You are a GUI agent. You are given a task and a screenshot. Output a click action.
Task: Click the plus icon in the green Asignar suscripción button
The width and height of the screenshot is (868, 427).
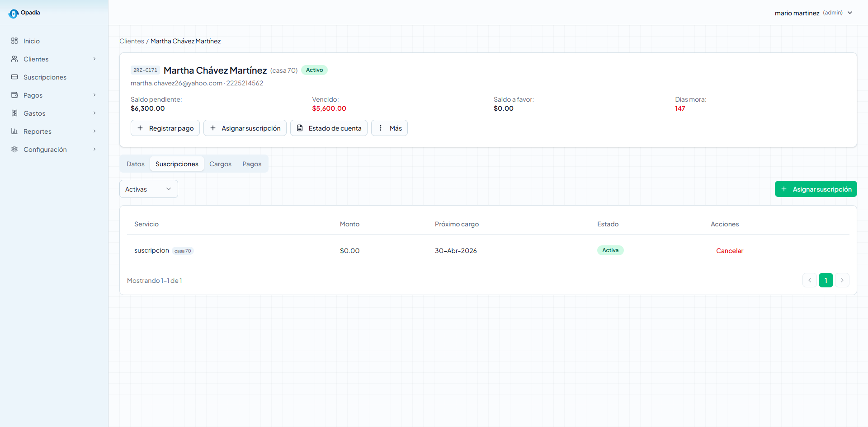(784, 189)
